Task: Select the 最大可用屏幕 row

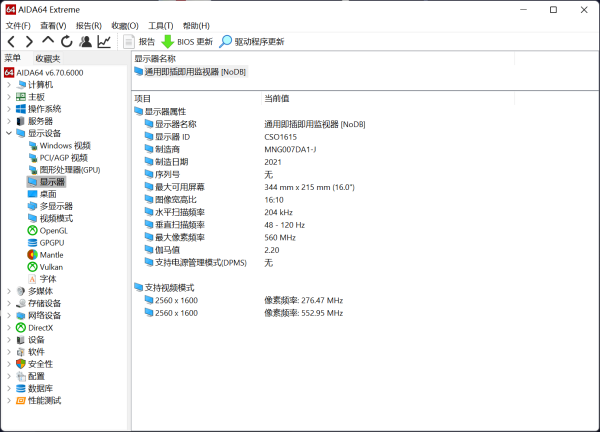Action: click(249, 187)
